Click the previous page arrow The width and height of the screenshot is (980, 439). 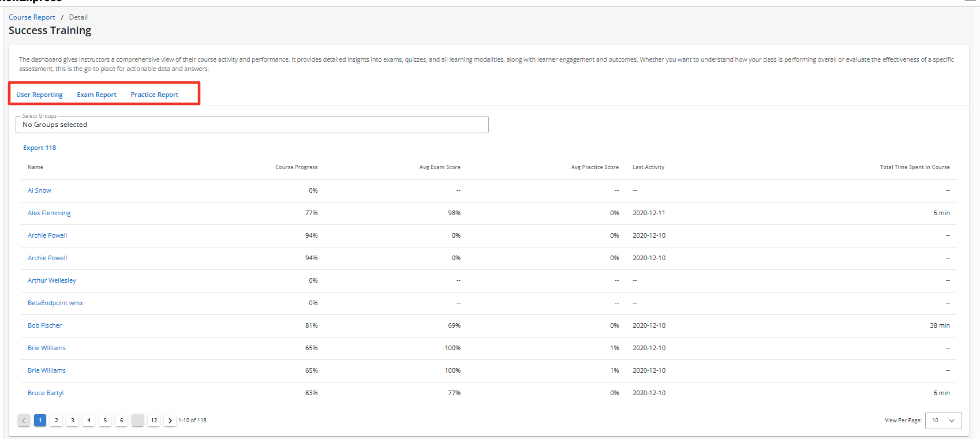click(x=24, y=421)
